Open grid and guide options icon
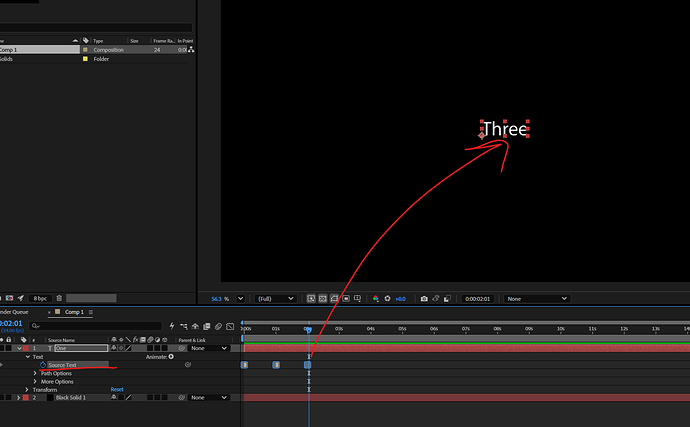Image resolution: width=690 pixels, height=427 pixels. point(357,298)
